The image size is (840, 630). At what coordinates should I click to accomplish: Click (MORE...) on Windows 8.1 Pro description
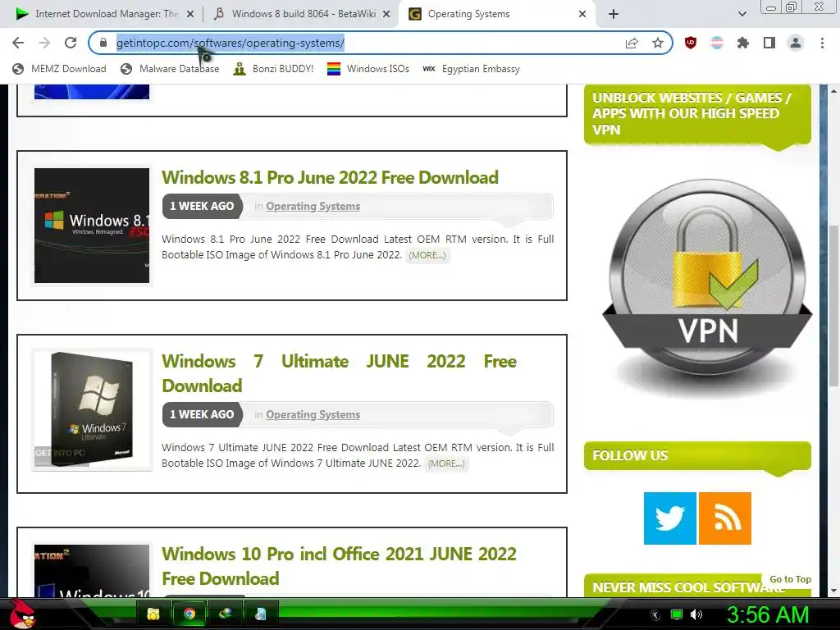(427, 255)
